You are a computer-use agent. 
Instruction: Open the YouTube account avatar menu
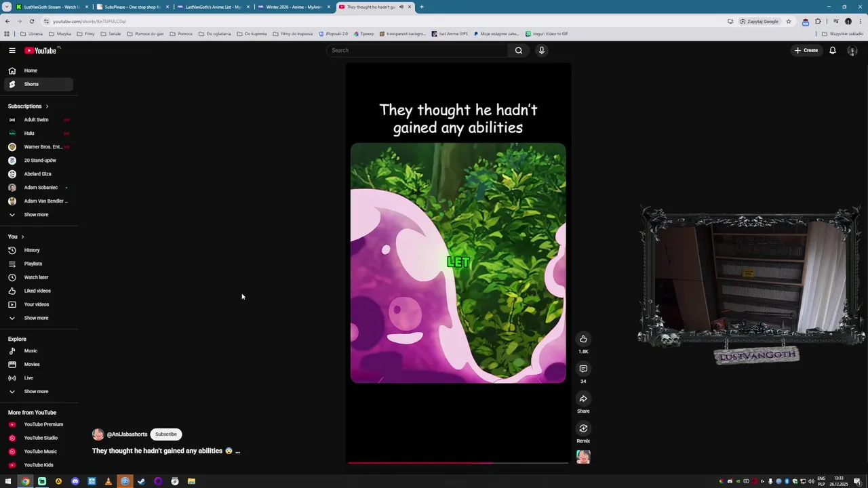tap(852, 50)
